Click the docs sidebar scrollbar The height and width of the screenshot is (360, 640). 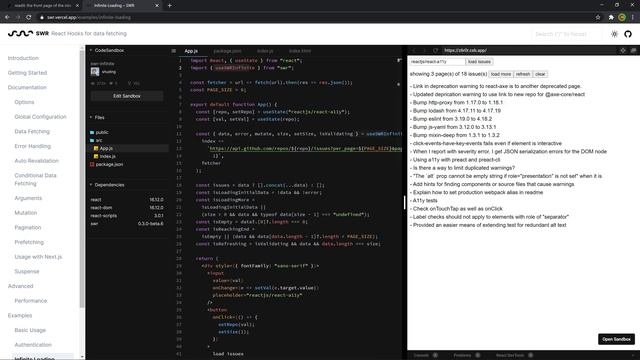(x=82, y=180)
